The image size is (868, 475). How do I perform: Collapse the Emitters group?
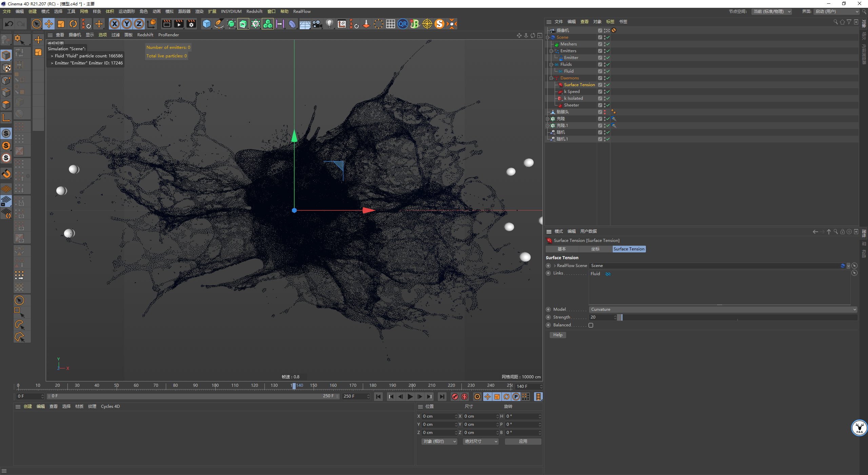pos(551,51)
